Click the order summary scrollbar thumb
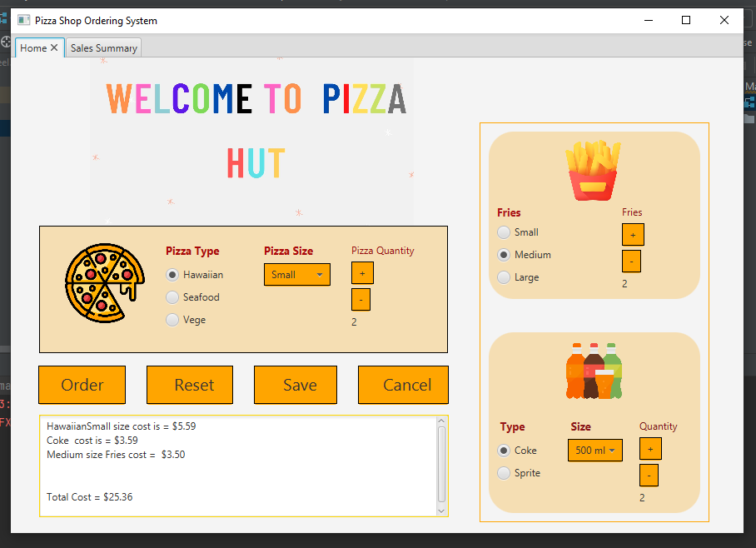Viewport: 756px width, 548px height. point(441,465)
